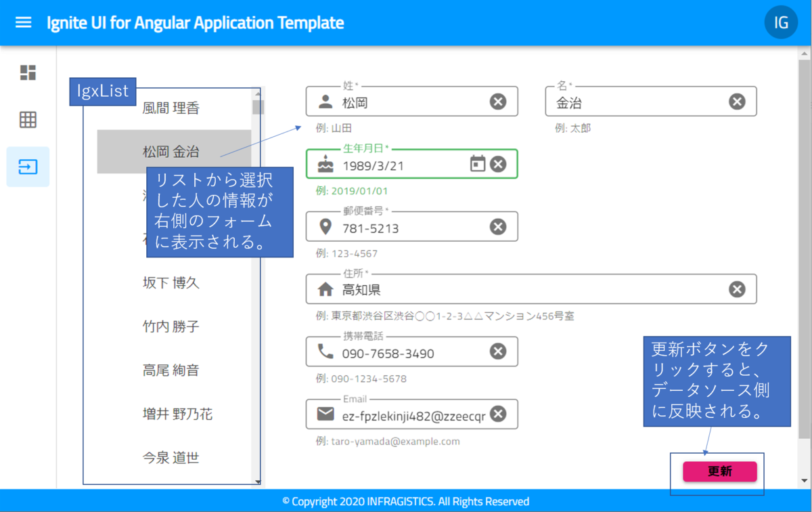812x512 pixels.
Task: Click the postal code input 781-5213
Action: (x=413, y=228)
